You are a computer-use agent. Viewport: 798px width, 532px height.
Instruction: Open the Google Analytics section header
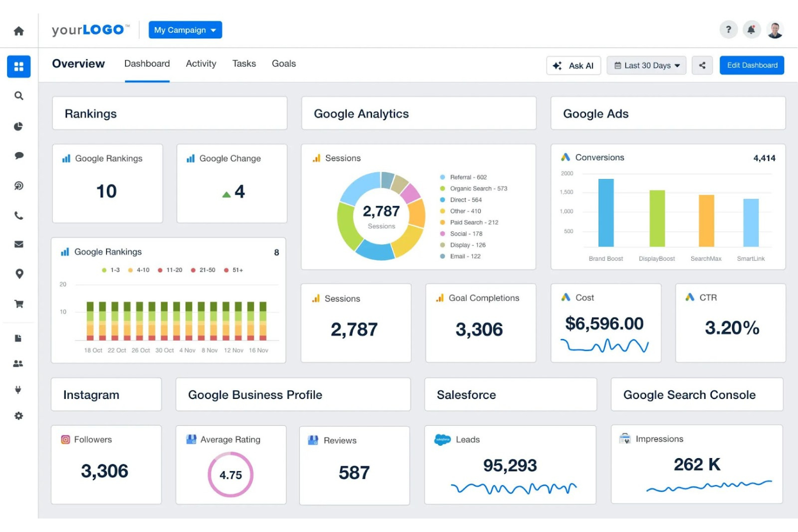click(419, 113)
